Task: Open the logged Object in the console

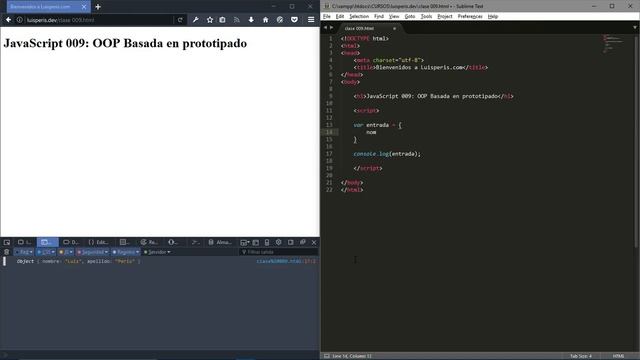Action: click(x=25, y=261)
